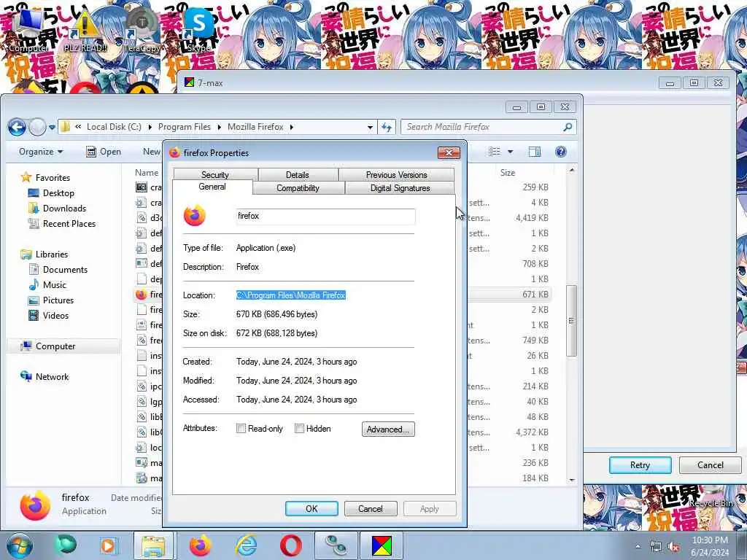Enable the Read-only attribute checkbox
The width and height of the screenshot is (747, 560).
(x=241, y=429)
